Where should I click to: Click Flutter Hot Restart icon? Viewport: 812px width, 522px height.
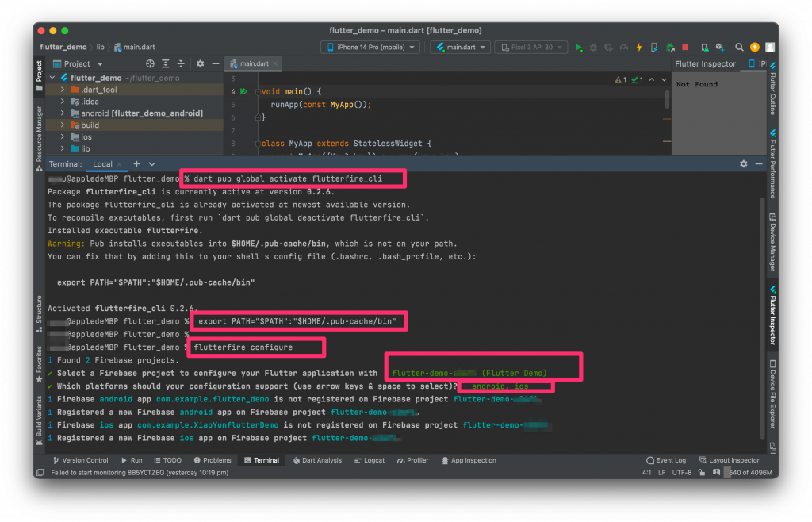tap(654, 47)
